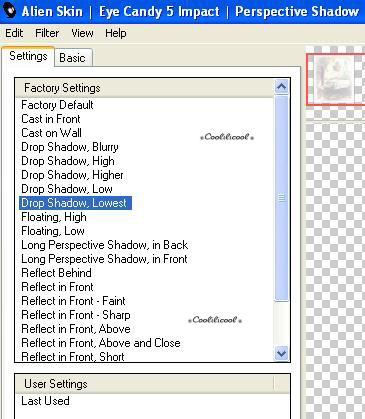Click the scroll down arrow of Factory Settings
The width and height of the screenshot is (365, 419).
[x=281, y=353]
